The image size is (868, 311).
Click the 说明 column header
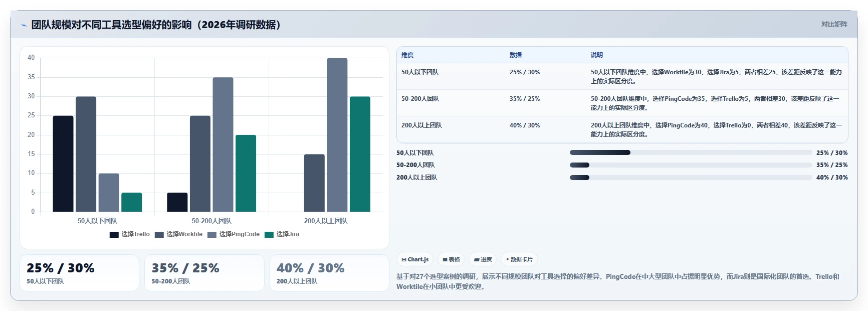pyautogui.click(x=597, y=55)
